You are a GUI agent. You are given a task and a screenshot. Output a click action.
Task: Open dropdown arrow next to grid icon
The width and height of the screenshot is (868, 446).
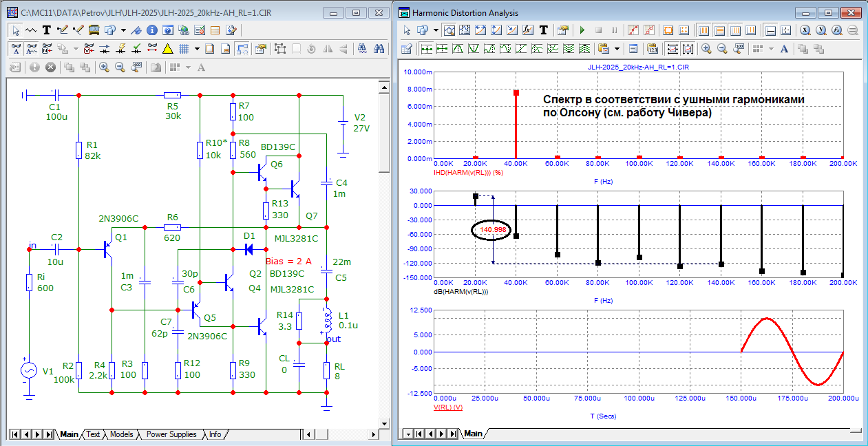pyautogui.click(x=197, y=49)
